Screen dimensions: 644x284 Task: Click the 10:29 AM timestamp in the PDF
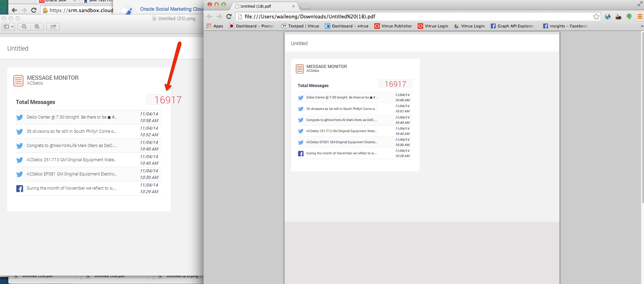point(402,156)
